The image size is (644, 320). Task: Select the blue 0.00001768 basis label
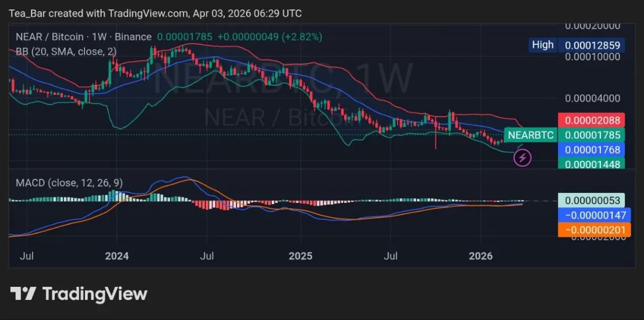[591, 150]
